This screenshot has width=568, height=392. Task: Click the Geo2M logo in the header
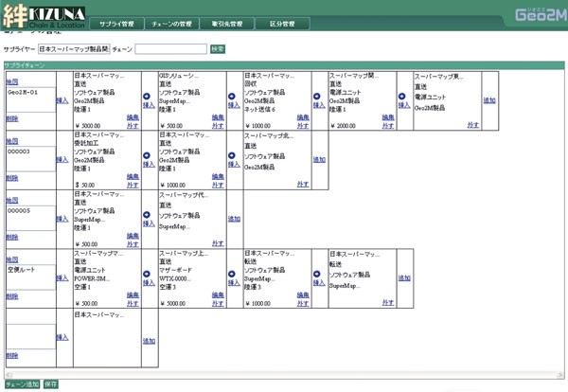click(541, 14)
